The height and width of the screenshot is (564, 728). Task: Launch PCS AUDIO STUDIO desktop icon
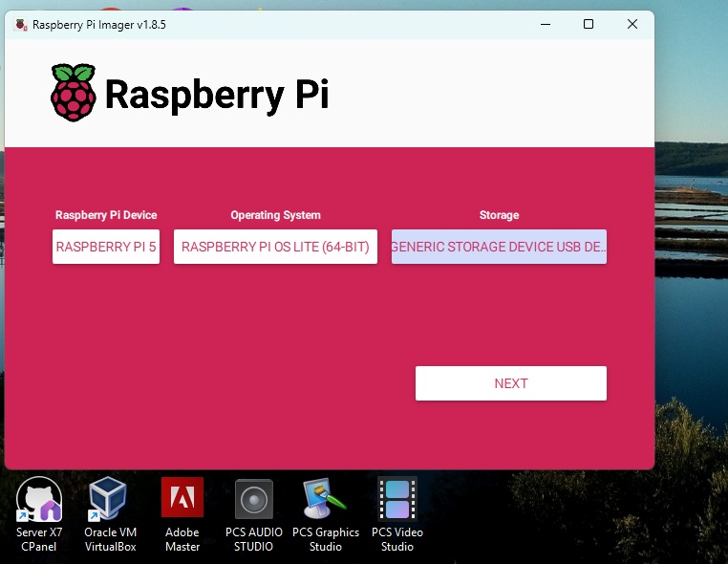point(254,514)
